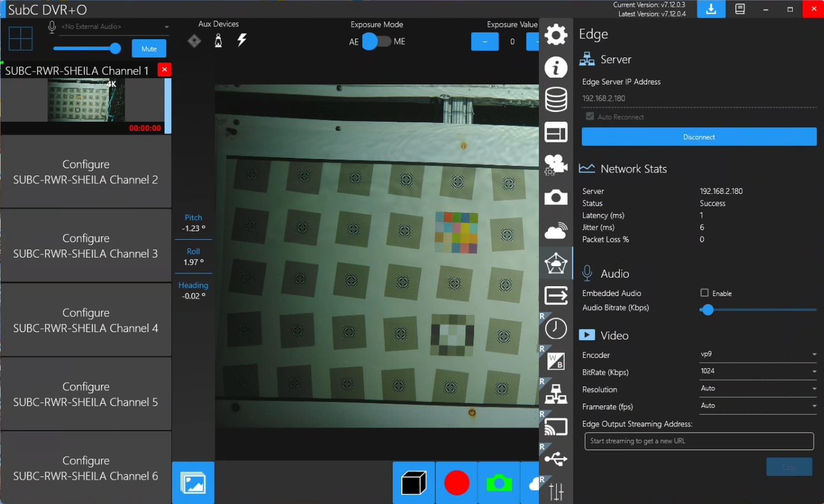
Task: Toggle the Auto Reconnect checkbox
Action: tap(590, 116)
